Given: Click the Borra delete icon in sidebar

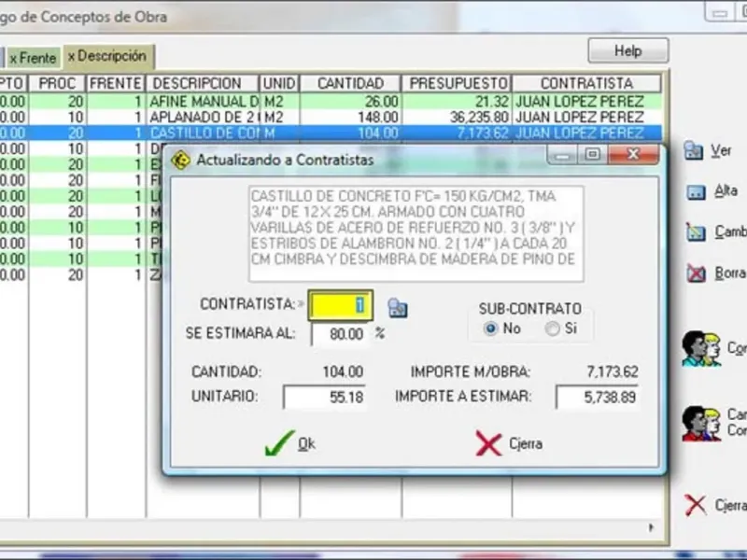Looking at the screenshot, I should pos(696,273).
